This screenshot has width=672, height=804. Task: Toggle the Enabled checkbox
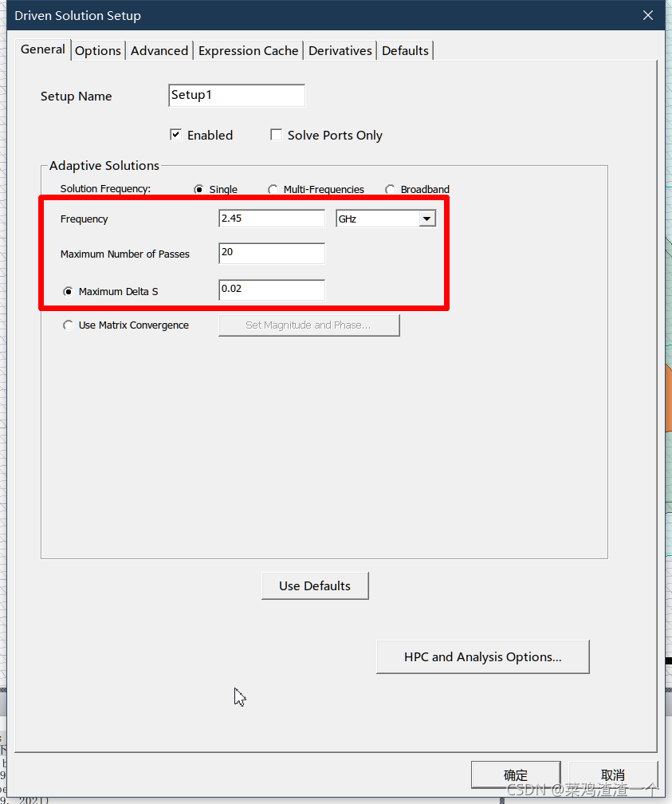pyautogui.click(x=176, y=135)
